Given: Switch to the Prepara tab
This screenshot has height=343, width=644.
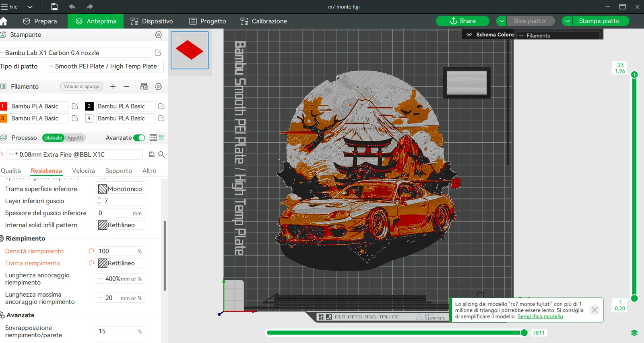Looking at the screenshot, I should click(40, 21).
